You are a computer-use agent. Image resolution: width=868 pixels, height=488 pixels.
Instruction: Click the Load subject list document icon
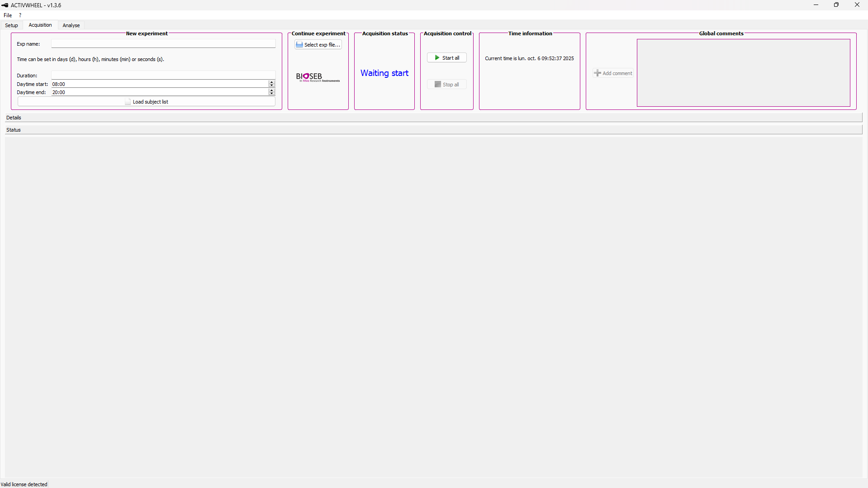point(128,102)
